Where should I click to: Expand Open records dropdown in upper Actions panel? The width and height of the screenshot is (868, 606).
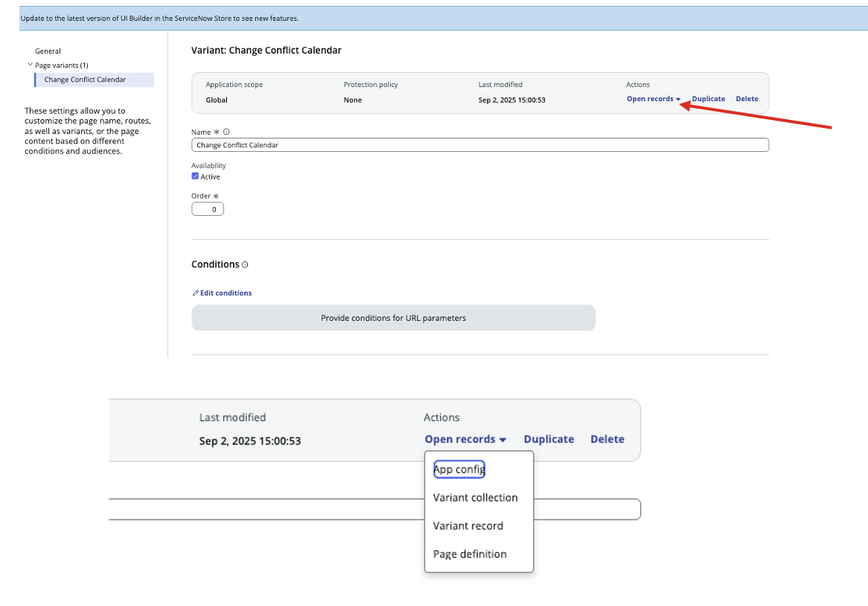[x=654, y=99]
